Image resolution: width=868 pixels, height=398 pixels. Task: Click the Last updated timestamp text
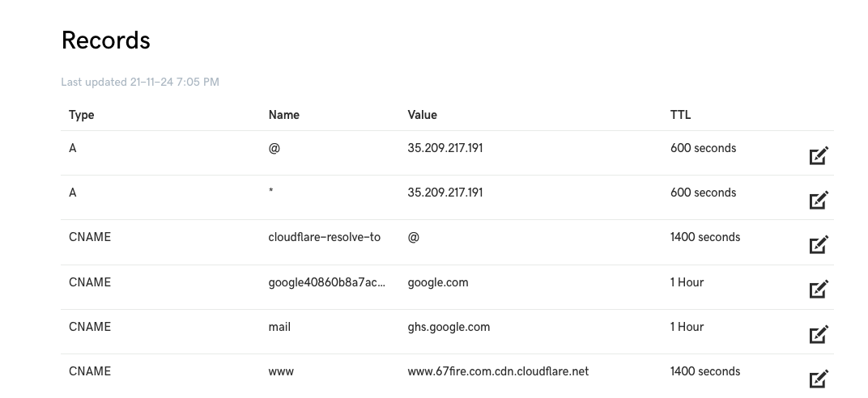click(x=140, y=82)
